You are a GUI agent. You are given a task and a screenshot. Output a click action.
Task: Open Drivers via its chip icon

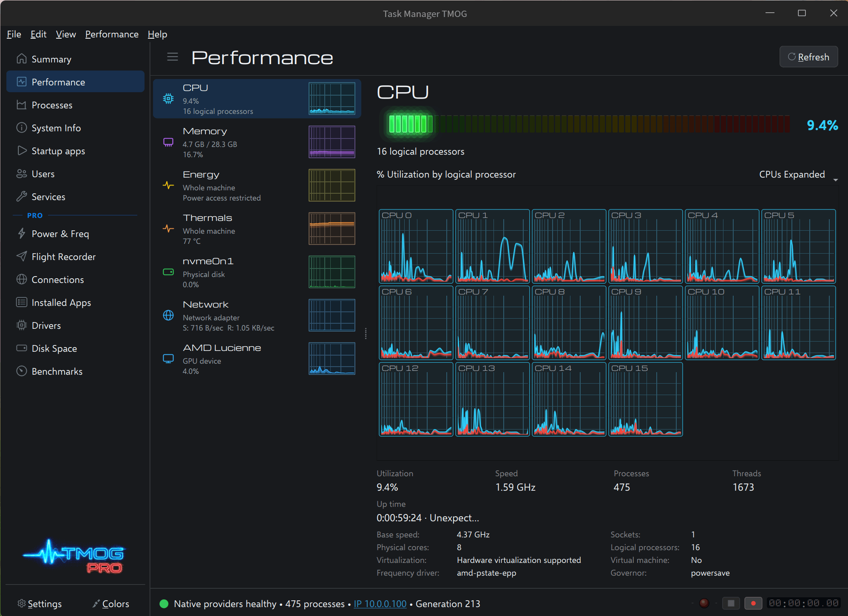point(21,325)
